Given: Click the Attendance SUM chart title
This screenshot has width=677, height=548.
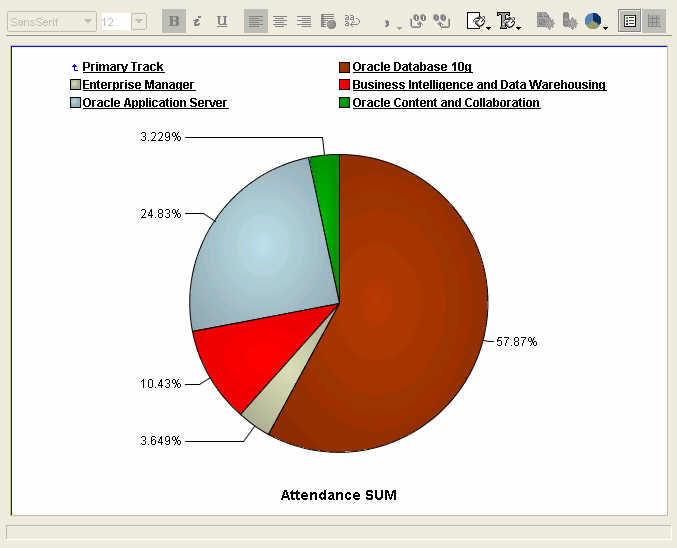Looking at the screenshot, I should [x=338, y=495].
